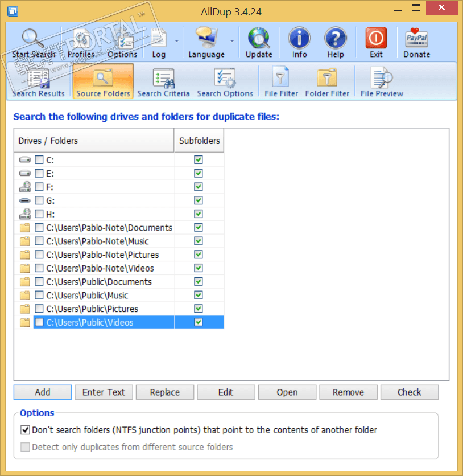Enable the Pablo-Note\Videos folder checkbox

[39, 268]
